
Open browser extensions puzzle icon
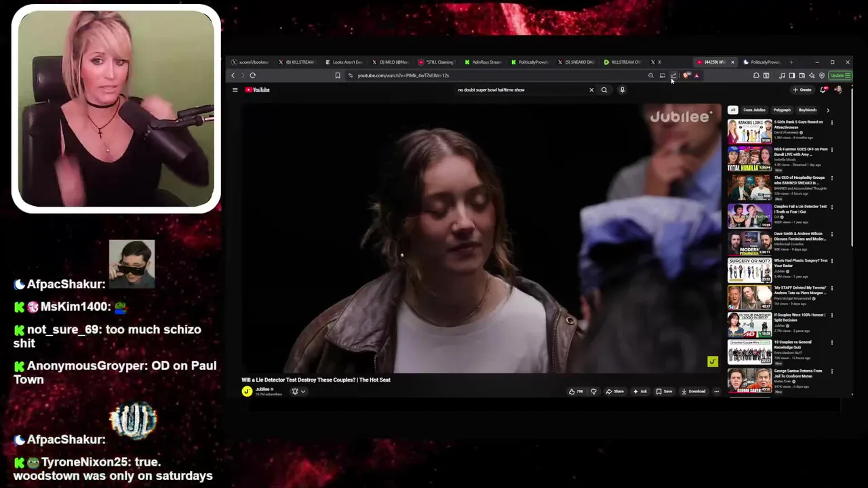[x=756, y=75]
